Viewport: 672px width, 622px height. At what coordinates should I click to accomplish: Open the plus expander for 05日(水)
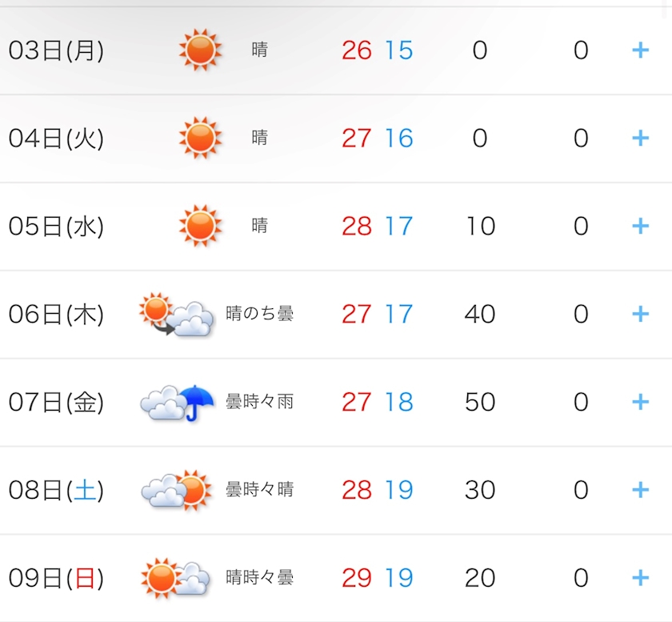point(640,226)
